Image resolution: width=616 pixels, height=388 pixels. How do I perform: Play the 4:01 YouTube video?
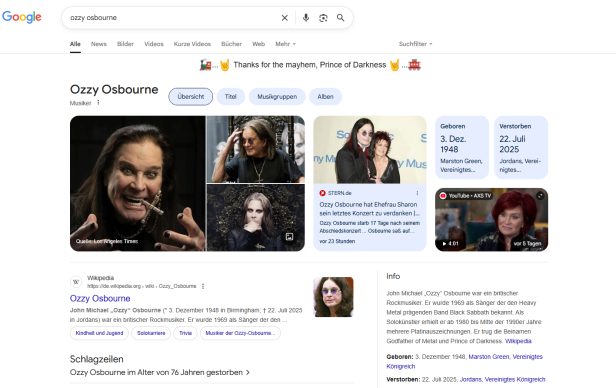[450, 243]
